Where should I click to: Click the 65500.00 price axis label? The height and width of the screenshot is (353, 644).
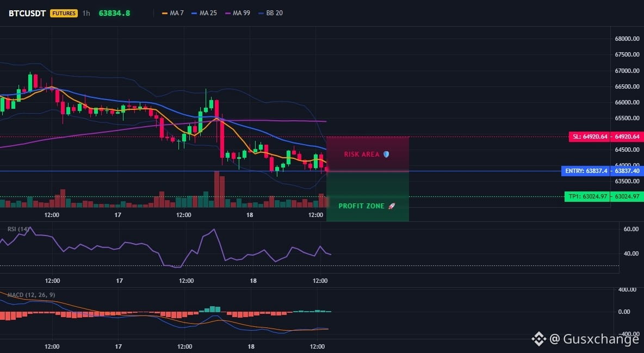627,118
